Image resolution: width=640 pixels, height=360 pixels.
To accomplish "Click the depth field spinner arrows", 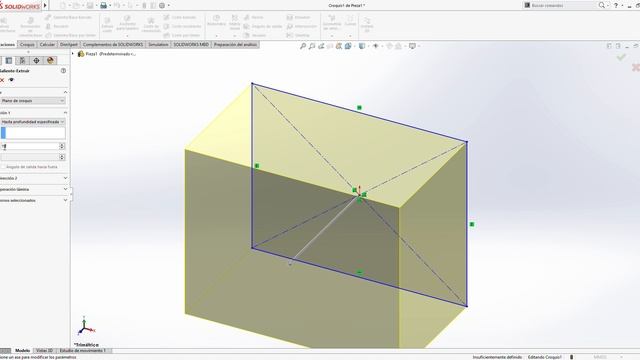I will pyautogui.click(x=62, y=146).
